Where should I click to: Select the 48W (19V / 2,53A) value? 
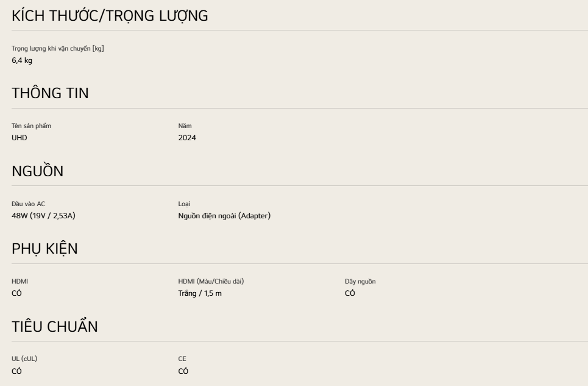pyautogui.click(x=49, y=215)
